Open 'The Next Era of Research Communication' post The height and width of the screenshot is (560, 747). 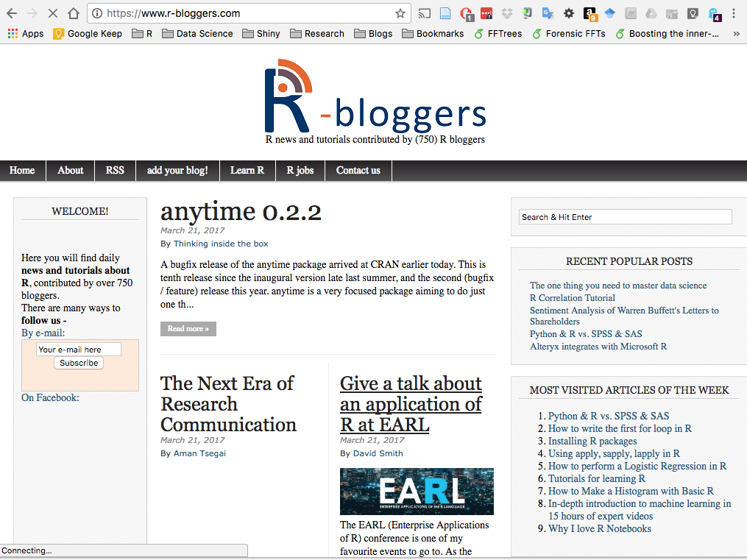(229, 404)
